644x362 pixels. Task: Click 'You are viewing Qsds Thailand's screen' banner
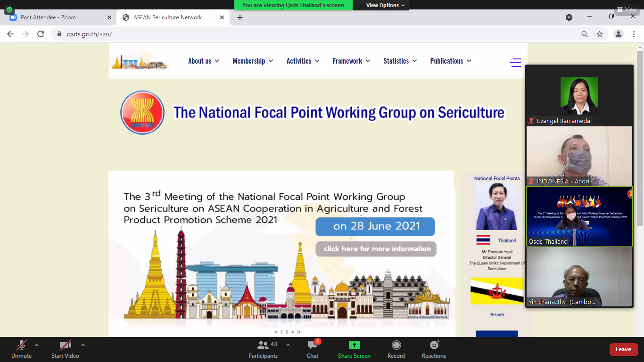[293, 5]
